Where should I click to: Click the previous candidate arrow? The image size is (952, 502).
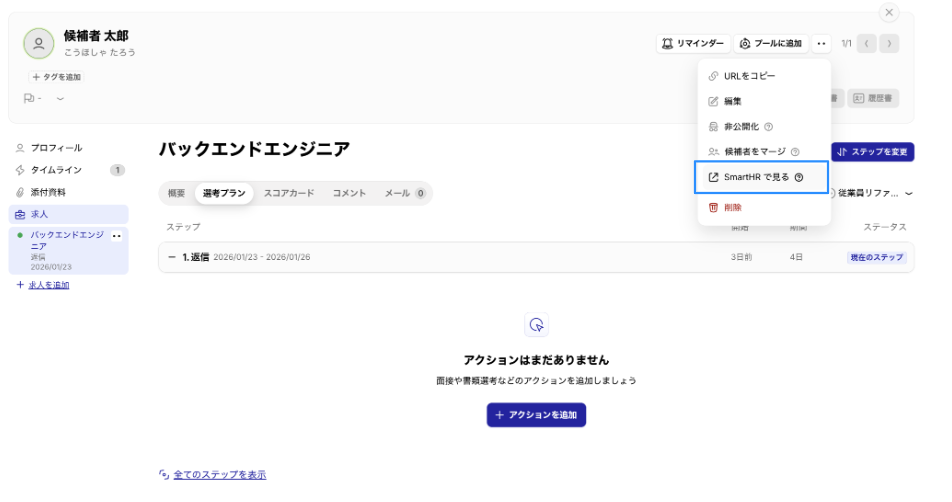coord(866,44)
